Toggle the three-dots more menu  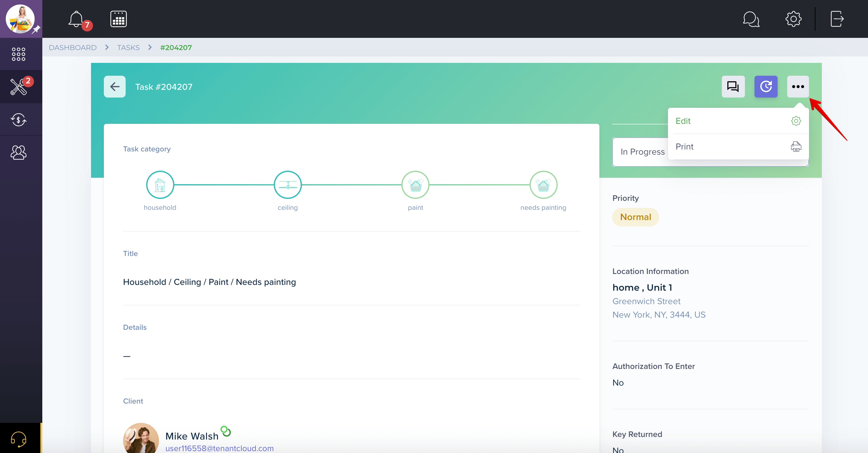tap(797, 87)
